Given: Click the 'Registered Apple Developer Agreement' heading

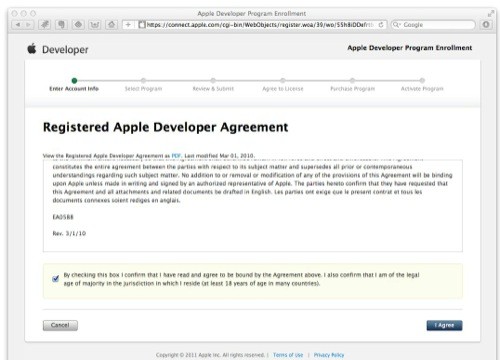Looking at the screenshot, I should point(166,127).
